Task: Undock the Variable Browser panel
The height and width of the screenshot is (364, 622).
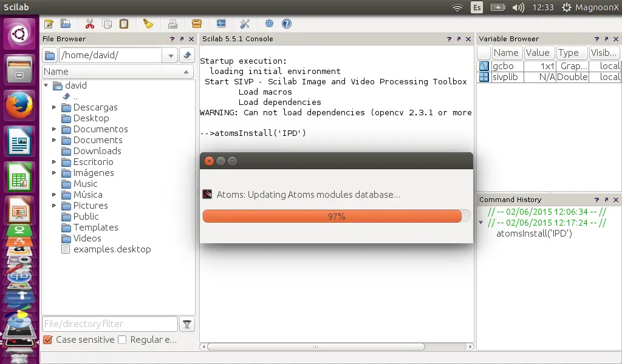Action: click(606, 39)
